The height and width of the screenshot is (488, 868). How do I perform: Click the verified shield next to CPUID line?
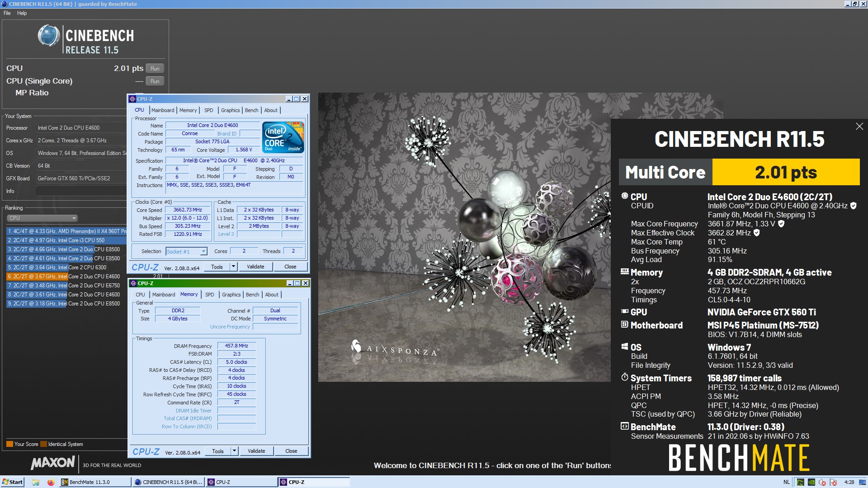(853, 206)
